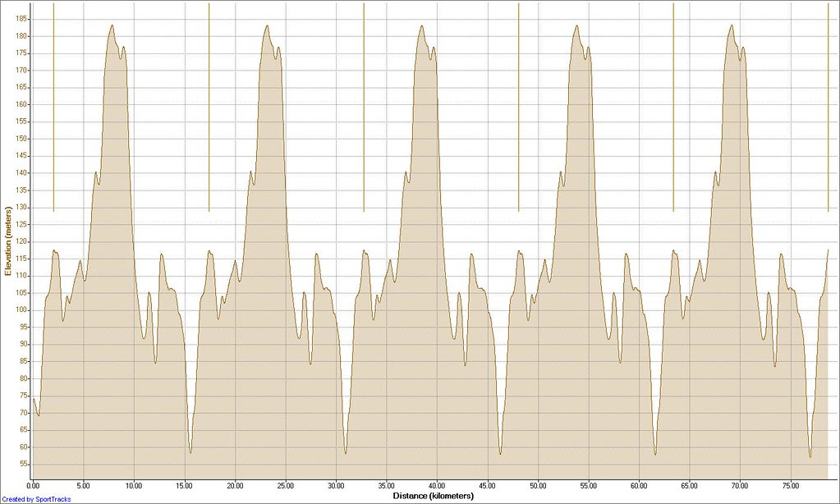This screenshot has width=840, height=504.
Task: Click the first elevation peak near 8 km
Action: tap(112, 25)
